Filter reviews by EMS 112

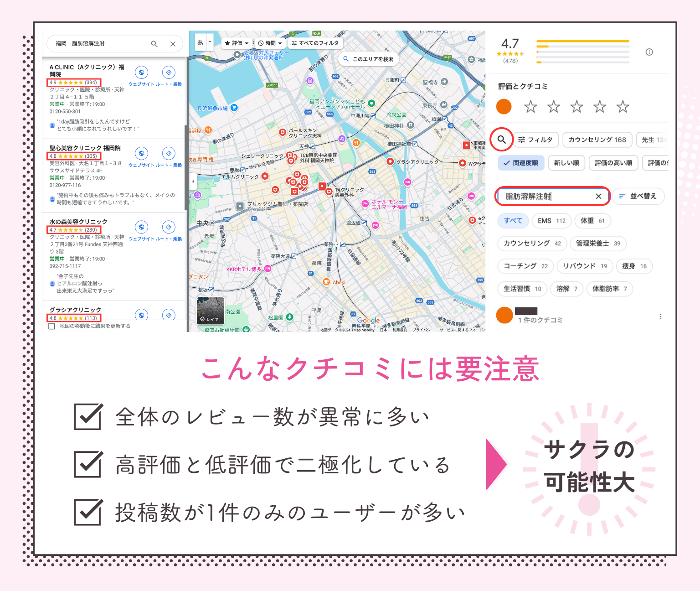(551, 221)
